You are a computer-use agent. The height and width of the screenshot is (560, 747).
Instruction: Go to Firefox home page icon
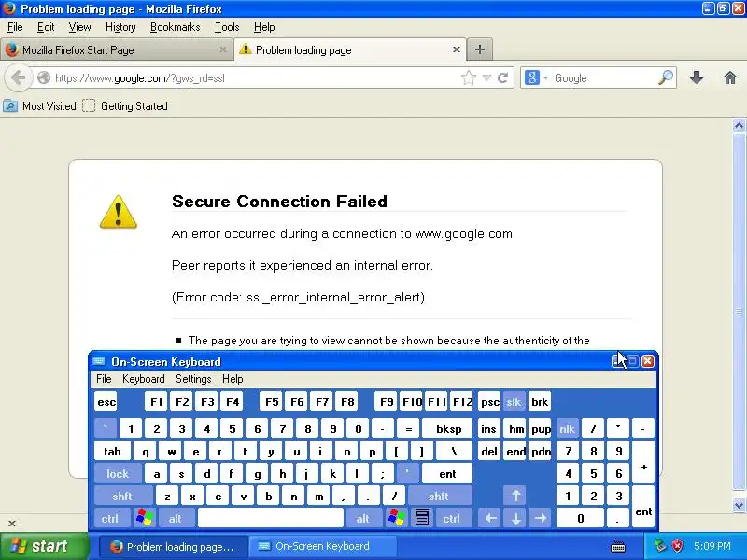pyautogui.click(x=730, y=77)
